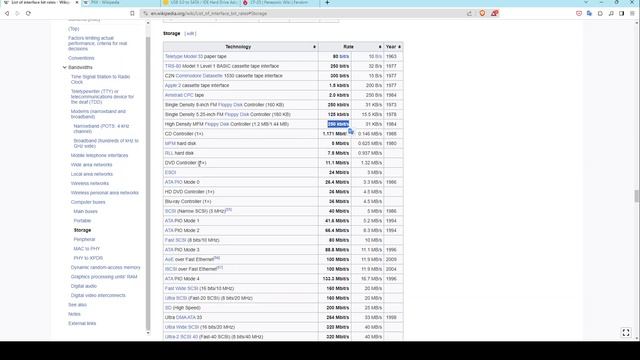Go to Time Signal Station to Radio Clock
This screenshot has height=360, width=640.
click(100, 79)
